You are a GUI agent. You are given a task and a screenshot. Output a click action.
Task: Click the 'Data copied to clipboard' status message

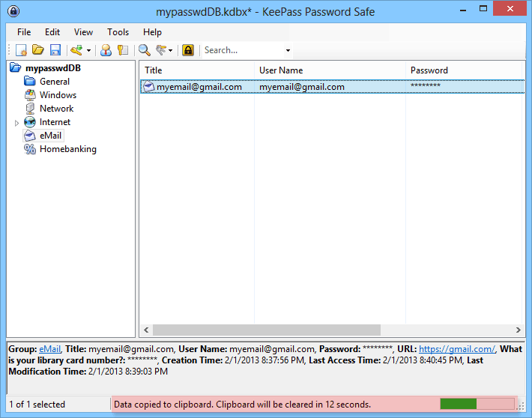[x=242, y=405]
